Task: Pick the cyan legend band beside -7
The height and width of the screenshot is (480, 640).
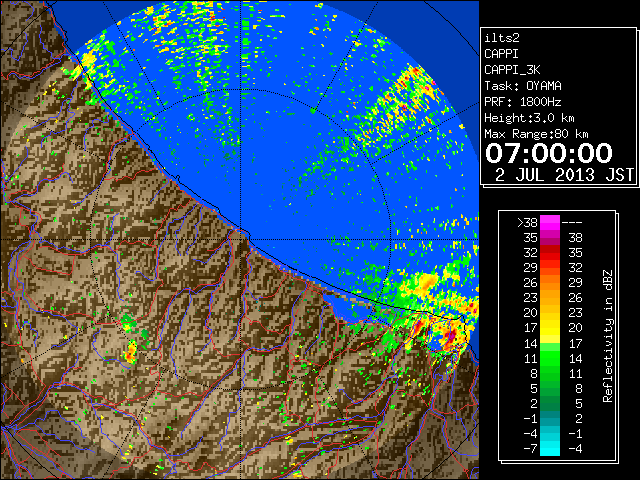Action: pyautogui.click(x=550, y=448)
